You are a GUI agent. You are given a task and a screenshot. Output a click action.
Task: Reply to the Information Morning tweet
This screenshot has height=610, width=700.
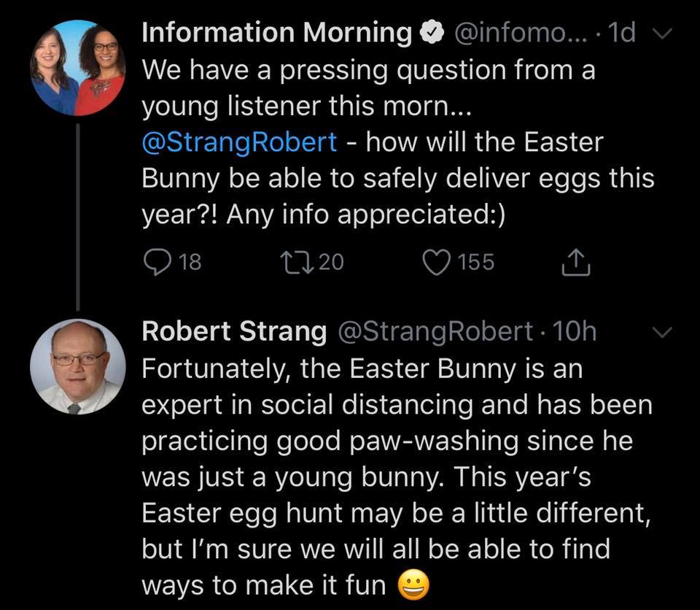156,262
